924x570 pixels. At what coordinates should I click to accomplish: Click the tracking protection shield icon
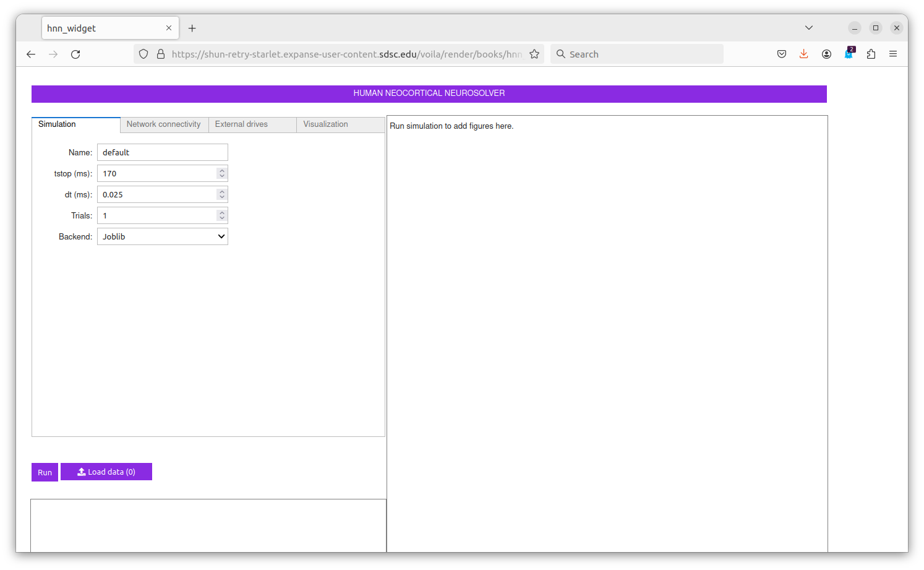[143, 54]
